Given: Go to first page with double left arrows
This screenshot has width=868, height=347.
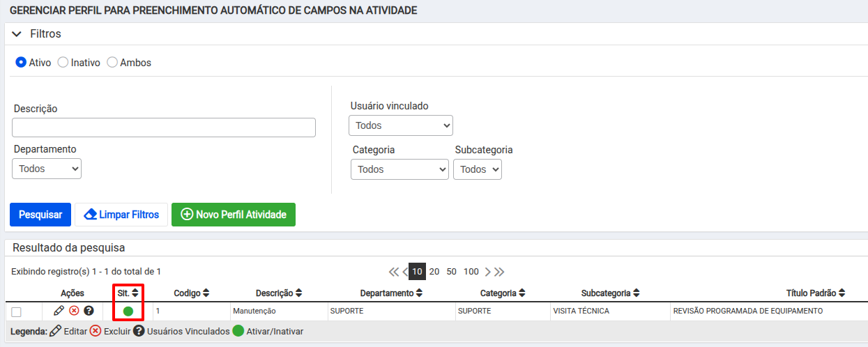Looking at the screenshot, I should pos(394,272).
